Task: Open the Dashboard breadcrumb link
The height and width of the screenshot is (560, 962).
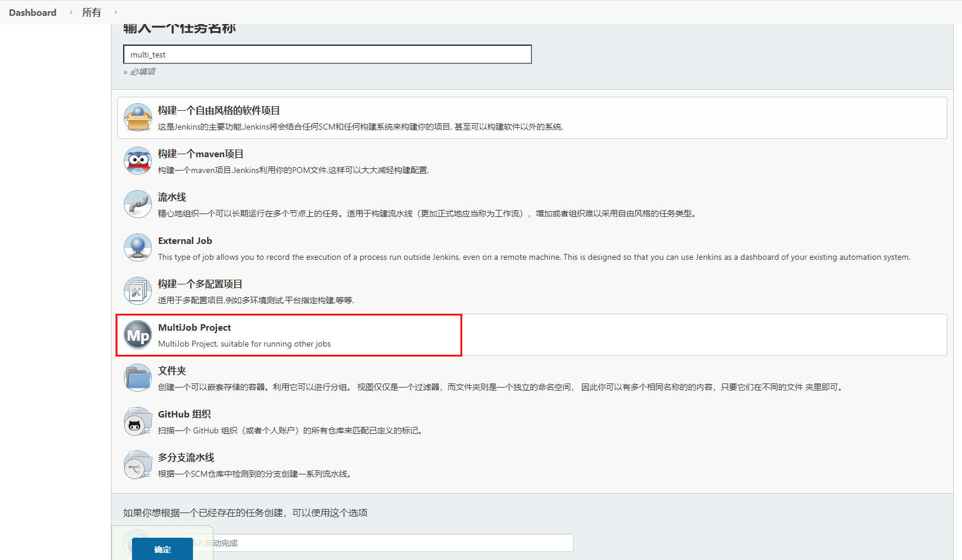Action: 33,12
